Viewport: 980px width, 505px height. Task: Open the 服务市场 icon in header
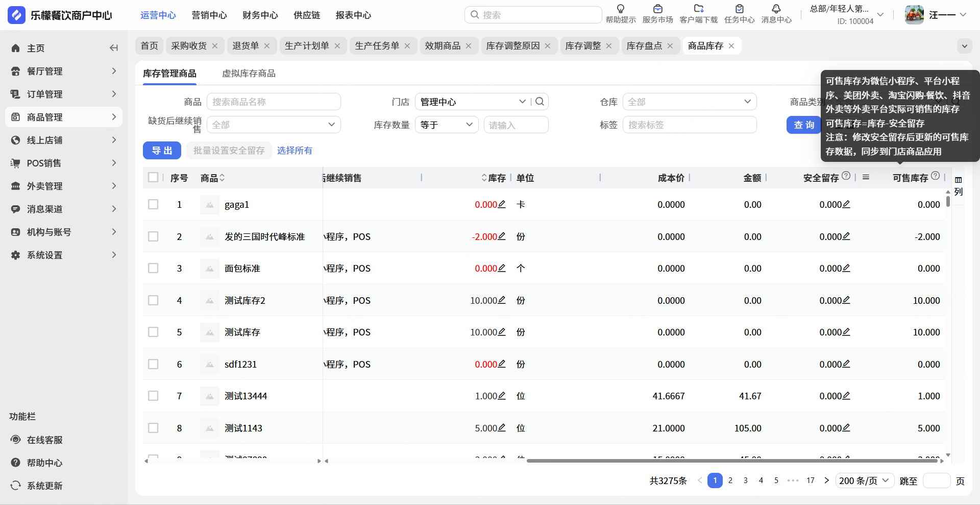(657, 9)
